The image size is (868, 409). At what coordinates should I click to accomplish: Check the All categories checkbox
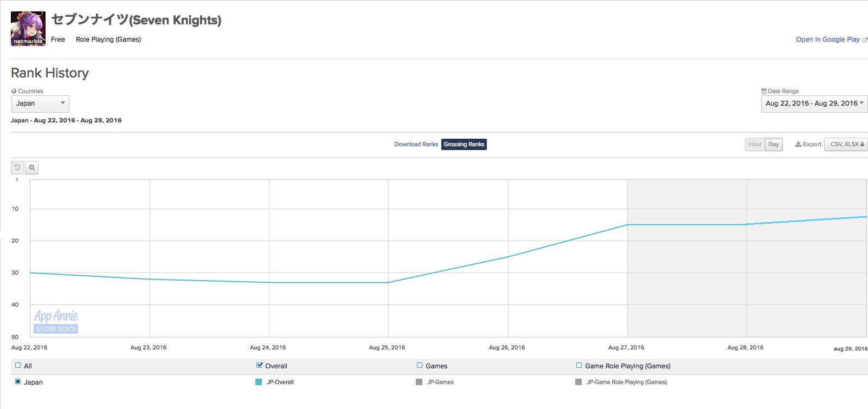coord(18,366)
